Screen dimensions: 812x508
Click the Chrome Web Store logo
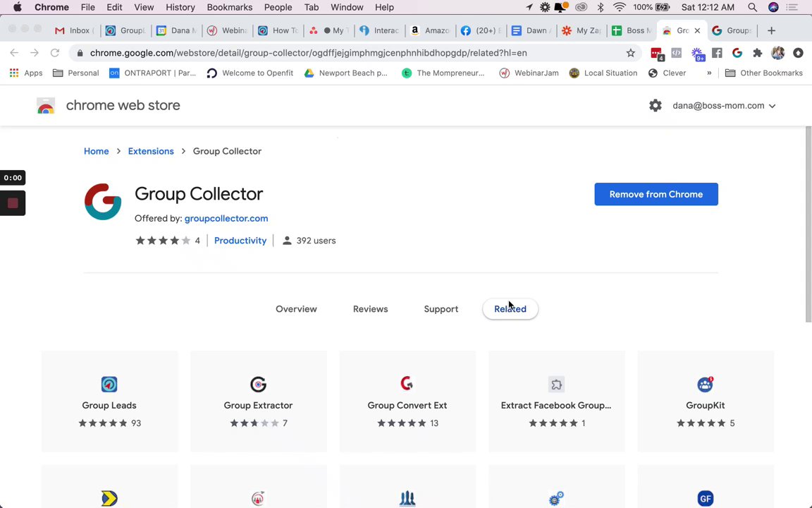46,106
